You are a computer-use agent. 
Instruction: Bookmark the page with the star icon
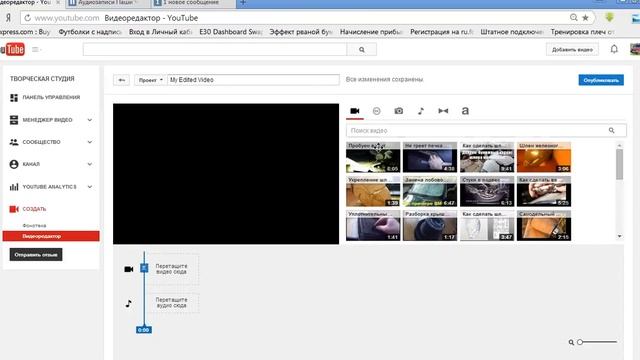point(585,18)
